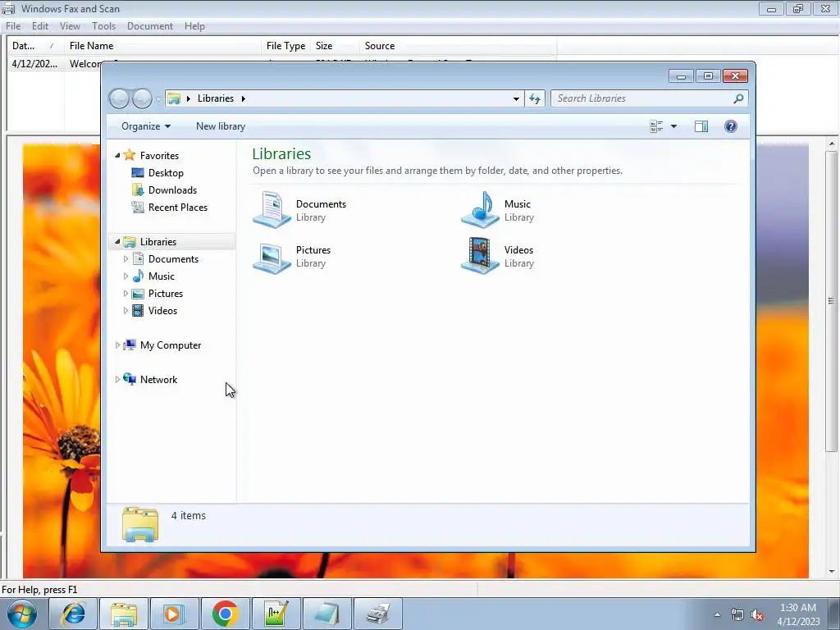
Task: Open Windows Media Player from the taskbar
Action: [175, 614]
